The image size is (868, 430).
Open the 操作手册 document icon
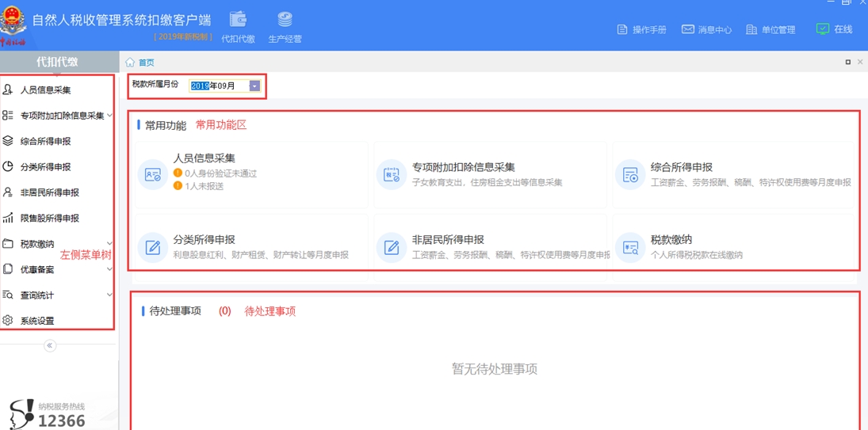tap(622, 30)
